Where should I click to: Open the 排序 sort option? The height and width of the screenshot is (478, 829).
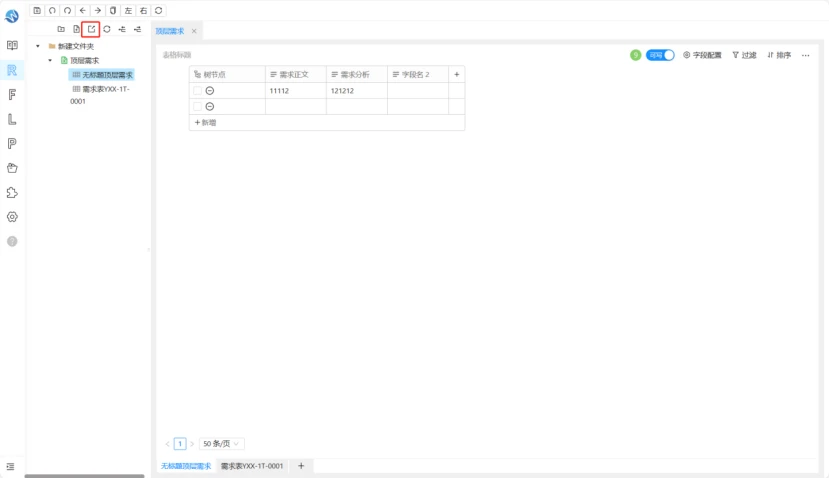pyautogui.click(x=779, y=55)
